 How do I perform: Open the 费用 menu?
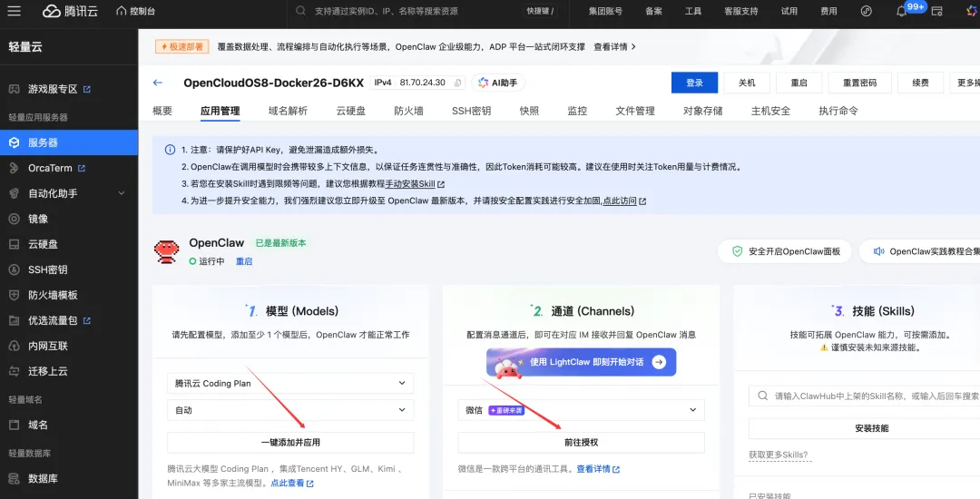[x=828, y=11]
